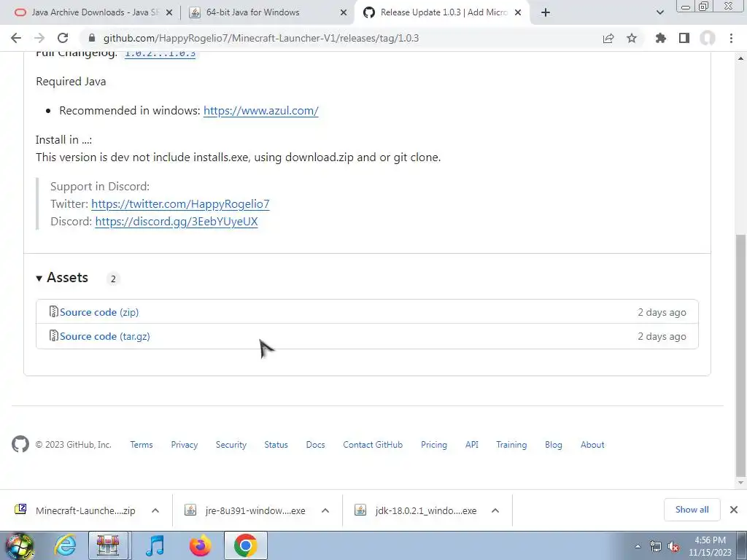Collapse the Assets section
The width and height of the screenshot is (747, 560).
pyautogui.click(x=62, y=278)
